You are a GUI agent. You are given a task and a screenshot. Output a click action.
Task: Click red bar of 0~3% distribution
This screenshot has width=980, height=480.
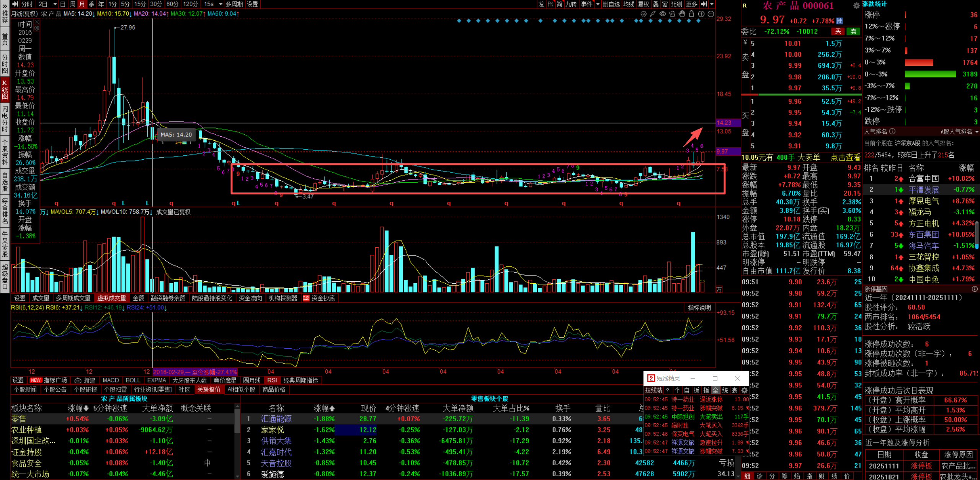(x=919, y=62)
